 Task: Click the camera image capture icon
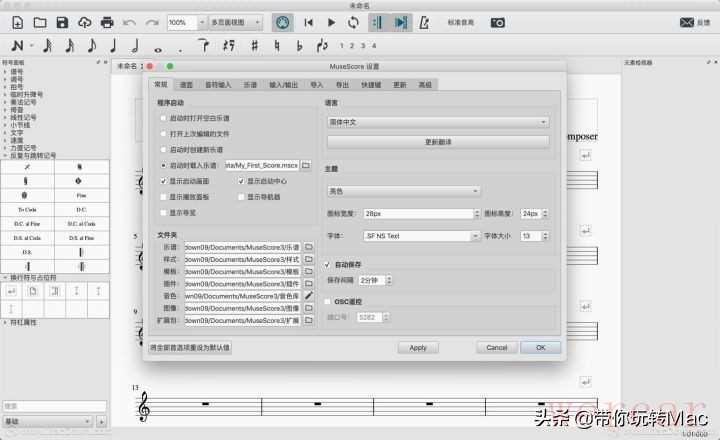pyautogui.click(x=497, y=22)
